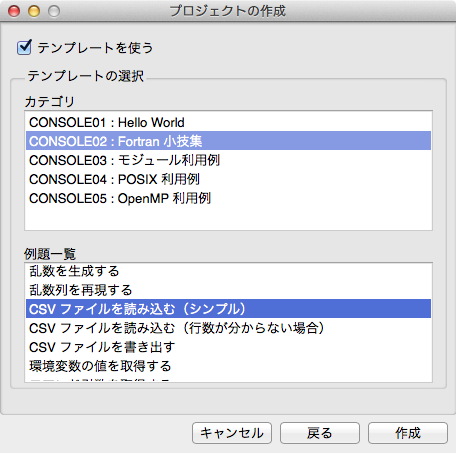Choose CONSOLE03 : モジュール利用例 category

[x=228, y=160]
